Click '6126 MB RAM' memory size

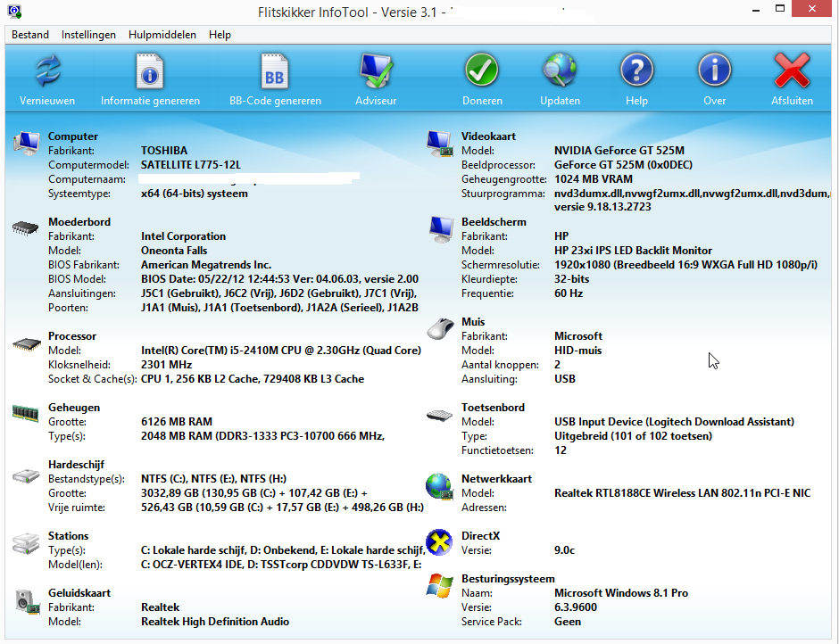[177, 422]
